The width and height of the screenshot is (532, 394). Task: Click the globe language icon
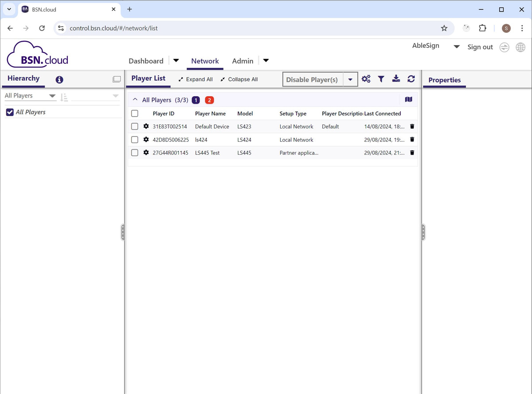520,47
